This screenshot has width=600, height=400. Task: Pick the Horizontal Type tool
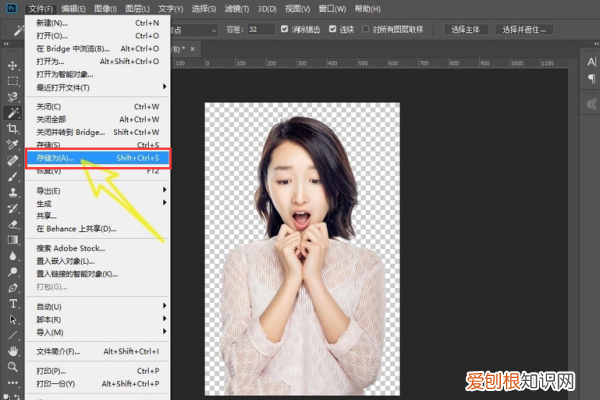coord(13,303)
